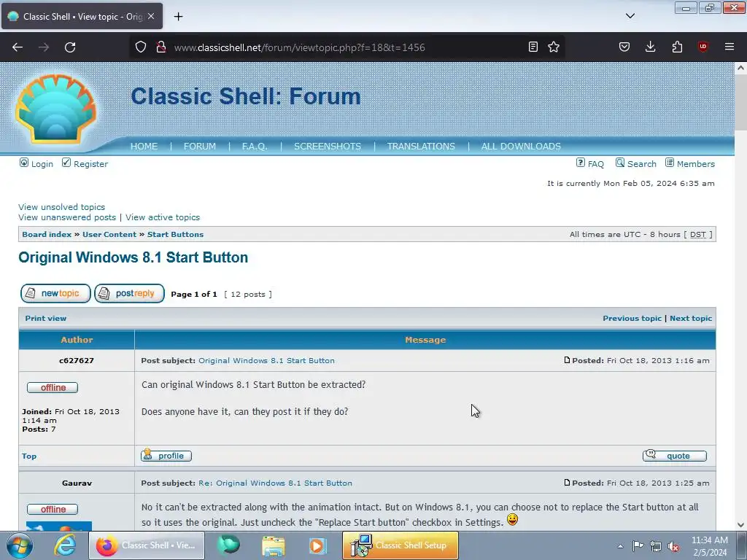The image size is (747, 560).
Task: View active topics
Action: [163, 217]
